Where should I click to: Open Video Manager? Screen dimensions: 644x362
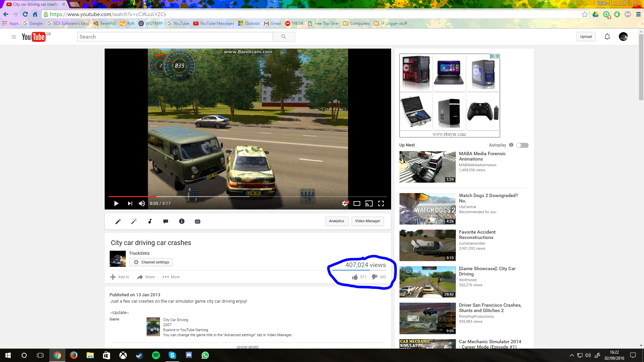pos(368,221)
